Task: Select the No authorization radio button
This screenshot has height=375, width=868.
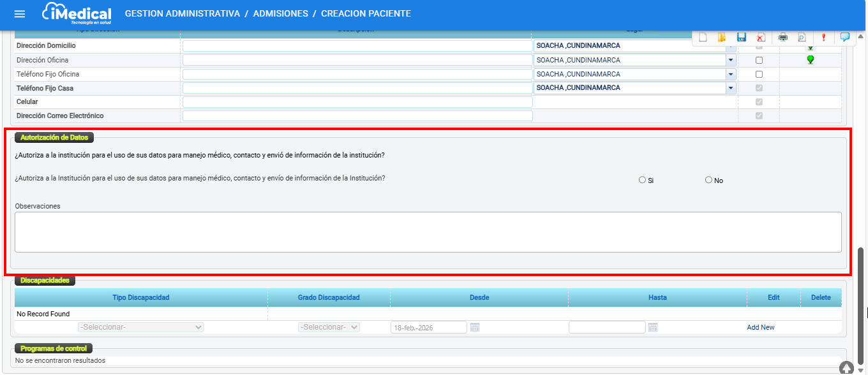Action: 708,180
